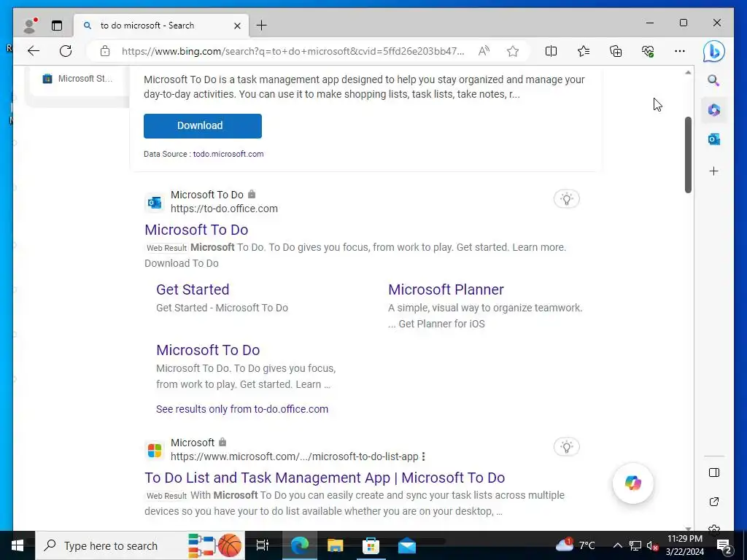Open the Microsoft To Do sublink
This screenshot has width=747, height=560.
(x=208, y=350)
